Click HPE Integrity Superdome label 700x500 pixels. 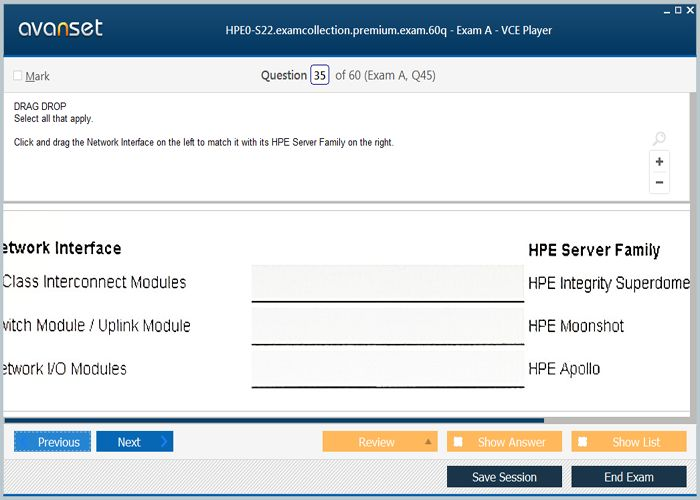pyautogui.click(x=609, y=283)
